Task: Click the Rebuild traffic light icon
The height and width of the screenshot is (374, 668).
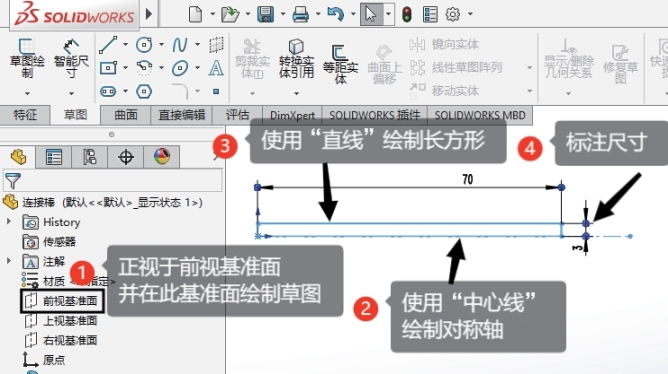Action: coord(407,14)
